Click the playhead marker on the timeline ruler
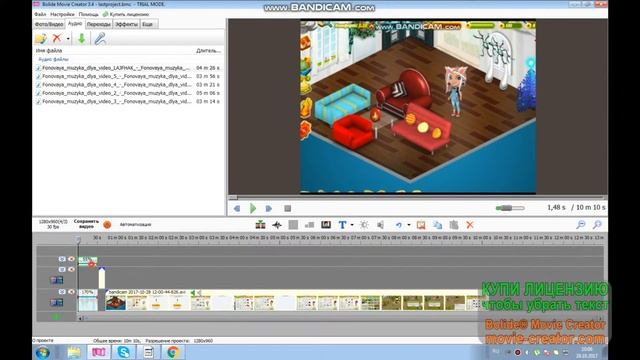This screenshot has height=360, width=640. (78, 239)
